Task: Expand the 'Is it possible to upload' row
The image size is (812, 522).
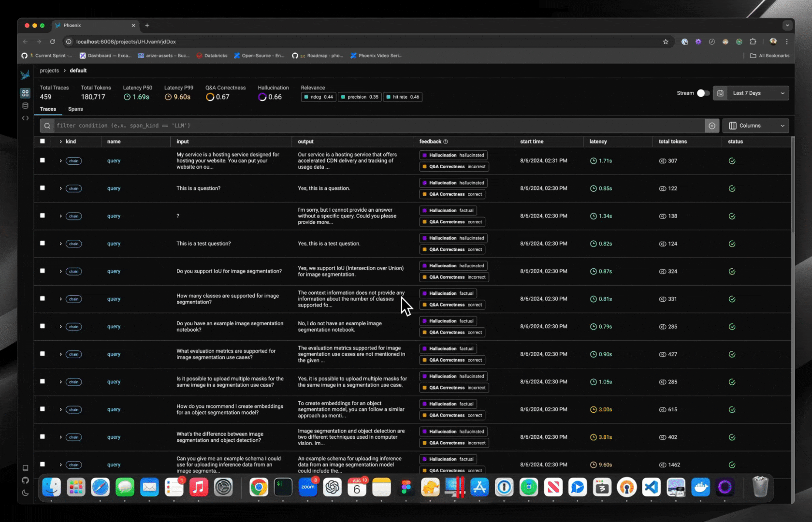Action: click(60, 382)
